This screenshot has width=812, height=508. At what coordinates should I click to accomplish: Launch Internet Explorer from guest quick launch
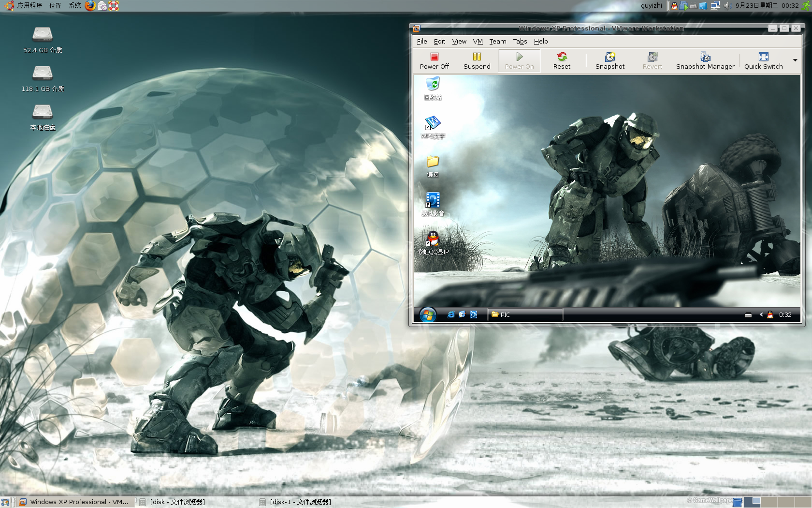point(450,314)
